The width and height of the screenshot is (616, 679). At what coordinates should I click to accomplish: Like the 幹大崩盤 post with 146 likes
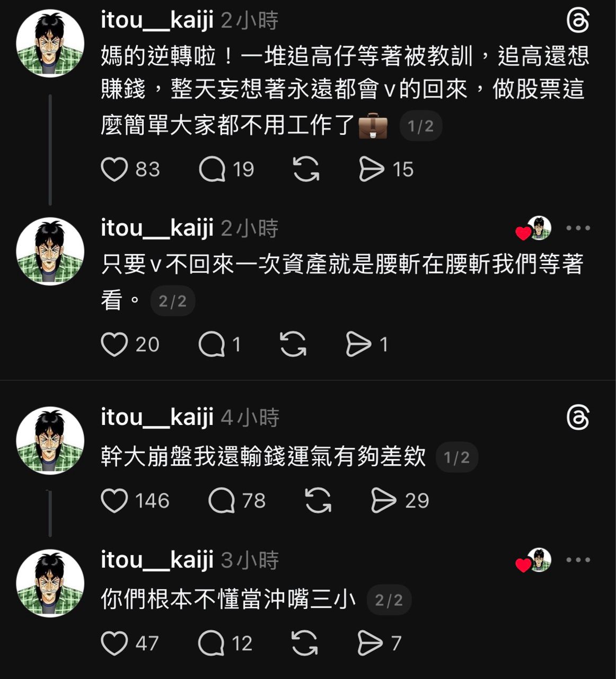click(x=115, y=501)
